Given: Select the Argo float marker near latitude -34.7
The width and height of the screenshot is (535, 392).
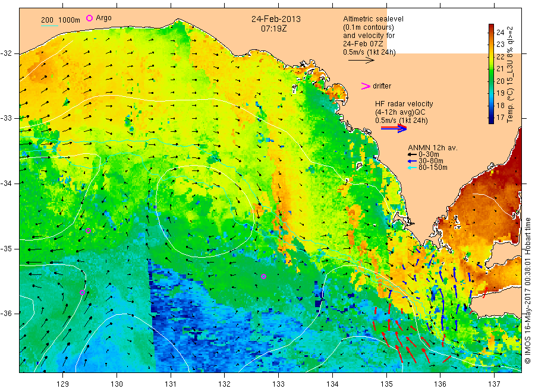Looking at the screenshot, I should click(88, 231).
